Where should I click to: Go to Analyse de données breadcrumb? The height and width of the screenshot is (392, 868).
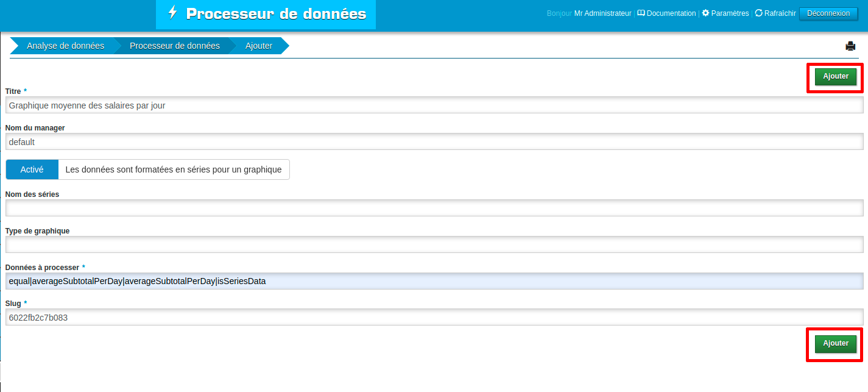(65, 46)
